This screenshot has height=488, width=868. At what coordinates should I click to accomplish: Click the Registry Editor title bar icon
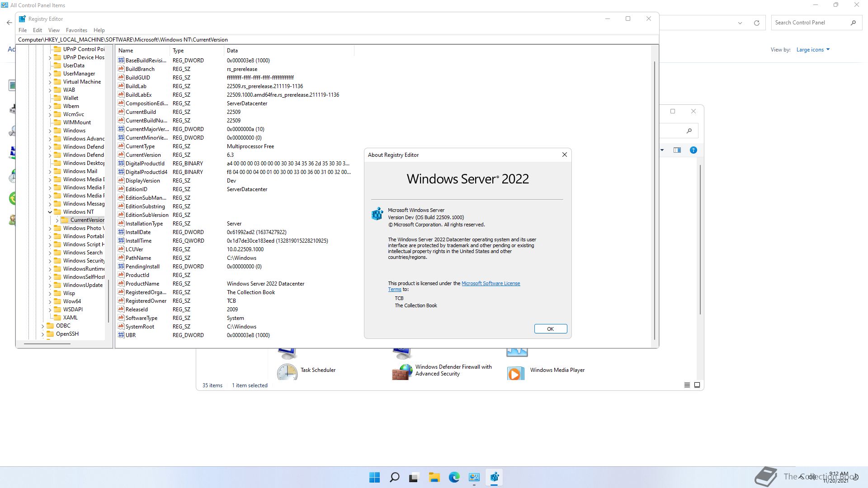[x=22, y=19]
